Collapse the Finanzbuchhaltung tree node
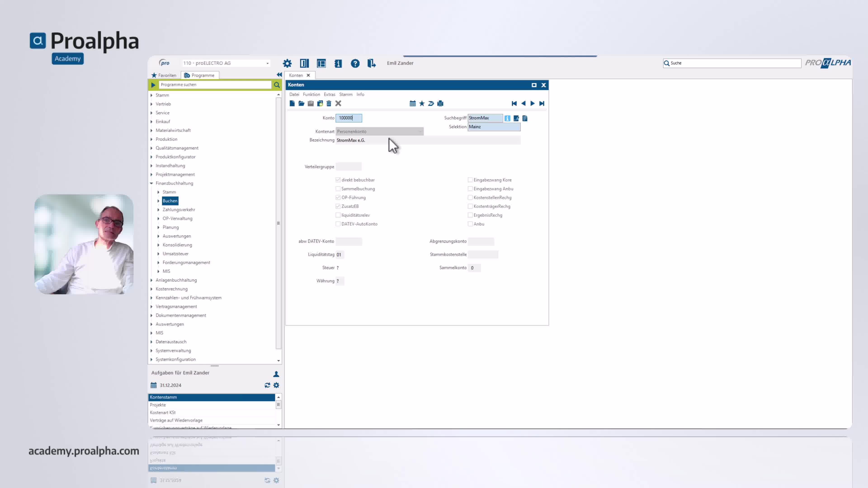This screenshot has height=488, width=868. (151, 183)
